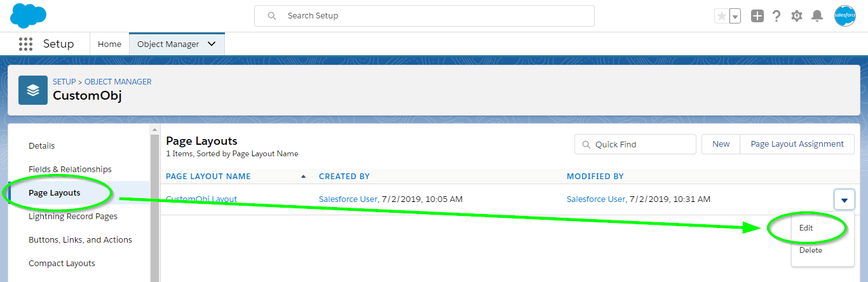Click the Page Layout Assignment button
This screenshot has height=282, width=868.
[x=797, y=144]
